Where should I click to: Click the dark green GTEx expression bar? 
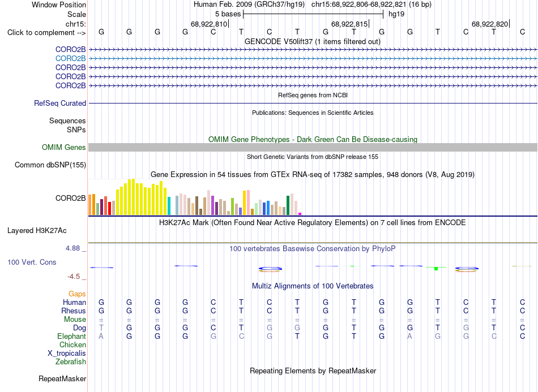click(288, 205)
